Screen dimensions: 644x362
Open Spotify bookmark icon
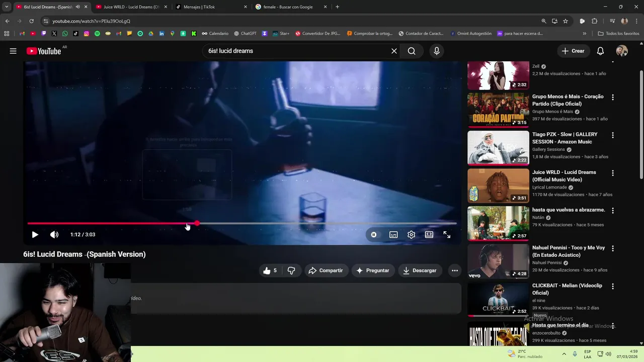pos(97,34)
